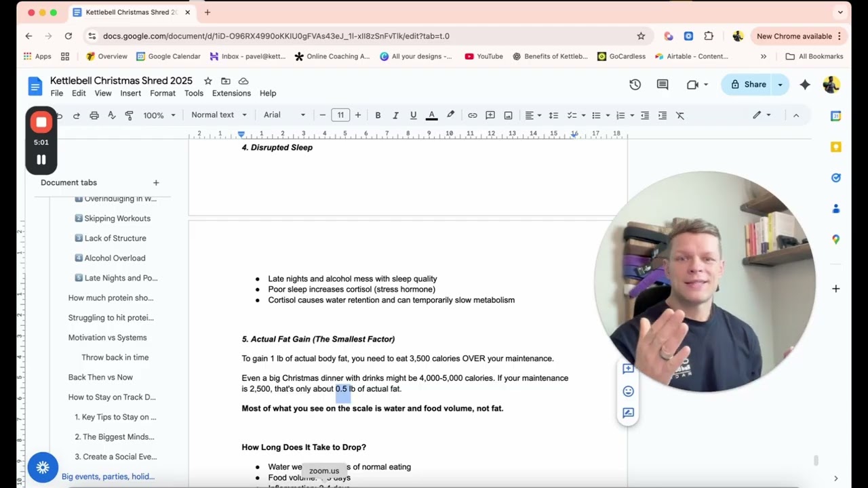Open the Normal text style dropdown
The height and width of the screenshot is (488, 868).
[218, 115]
